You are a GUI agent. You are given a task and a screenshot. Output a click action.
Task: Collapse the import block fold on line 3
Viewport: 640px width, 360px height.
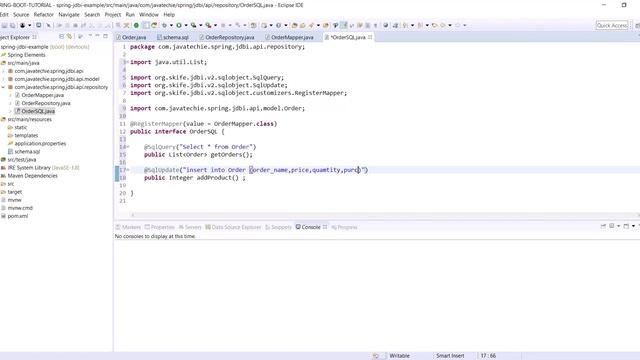(127, 62)
